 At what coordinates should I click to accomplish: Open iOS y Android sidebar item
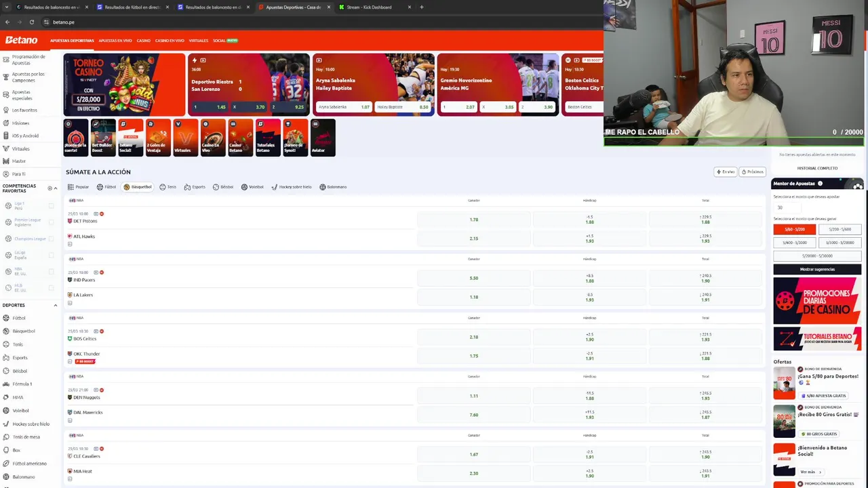click(x=25, y=136)
